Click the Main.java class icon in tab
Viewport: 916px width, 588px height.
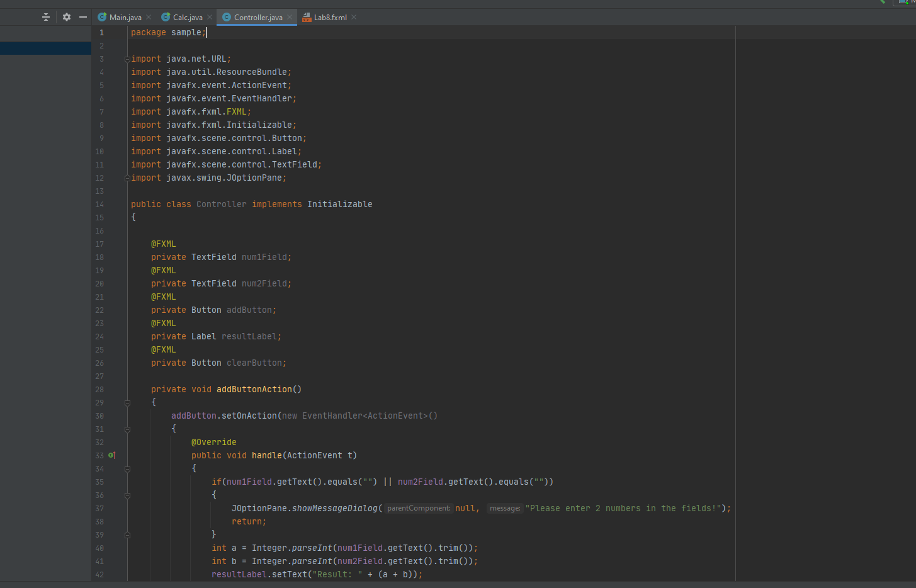pos(102,18)
